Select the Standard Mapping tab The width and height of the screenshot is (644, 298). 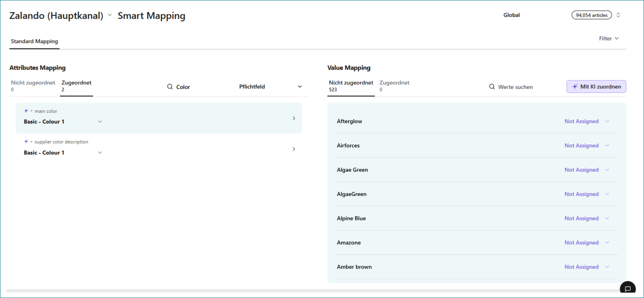[34, 41]
